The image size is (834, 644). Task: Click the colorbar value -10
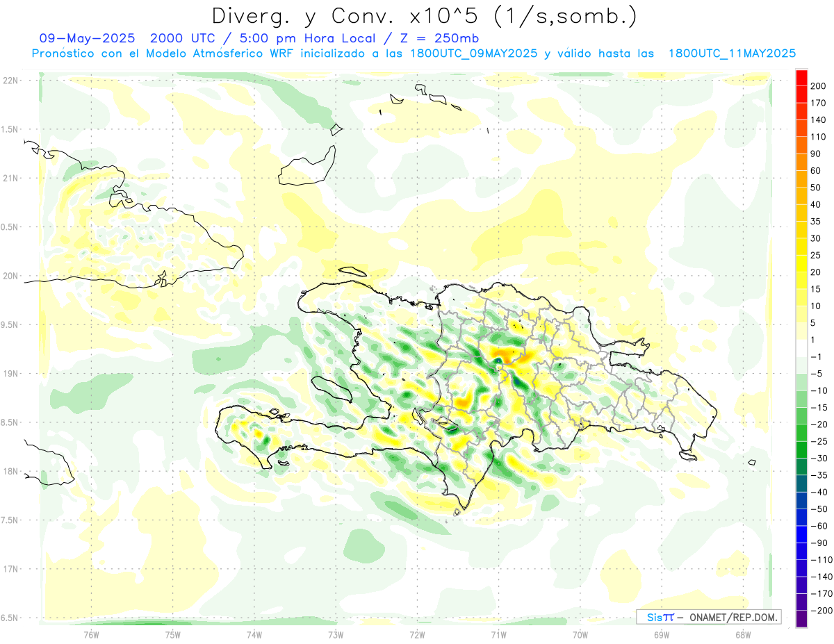click(819, 390)
